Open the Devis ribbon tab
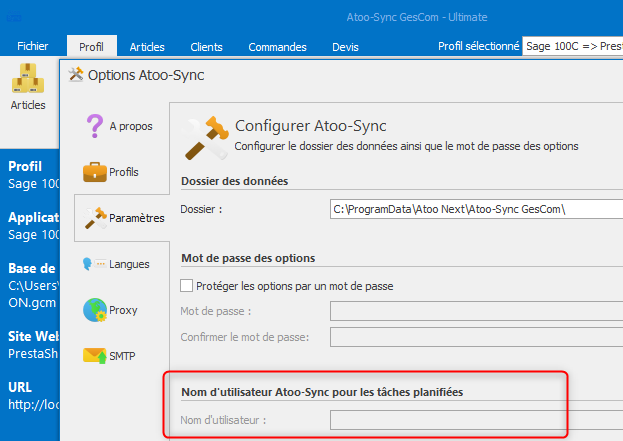The width and height of the screenshot is (623, 441). 345,46
